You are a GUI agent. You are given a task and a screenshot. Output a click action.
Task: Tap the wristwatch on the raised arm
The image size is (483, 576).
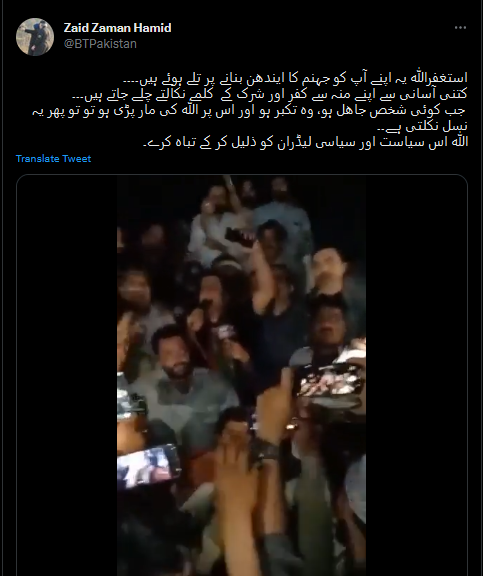click(265, 453)
